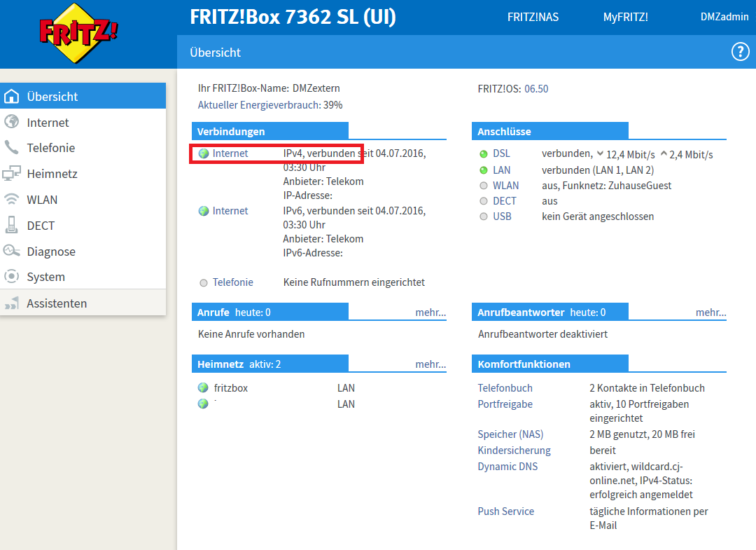Click the magnifier icon beside Diagnose
756x550 pixels.
pyautogui.click(x=12, y=250)
